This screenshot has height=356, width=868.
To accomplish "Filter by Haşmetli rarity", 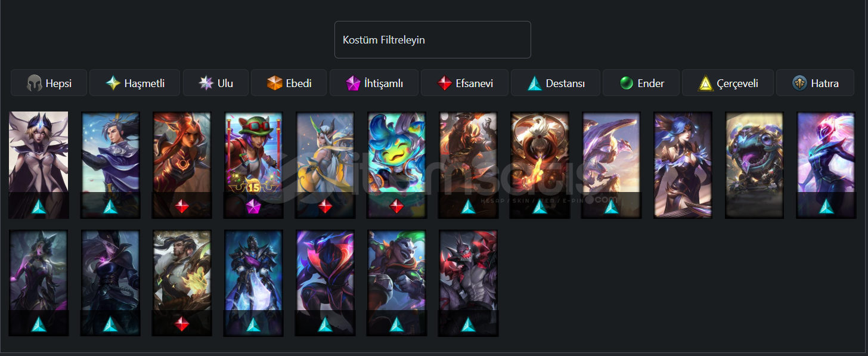I will click(x=135, y=83).
